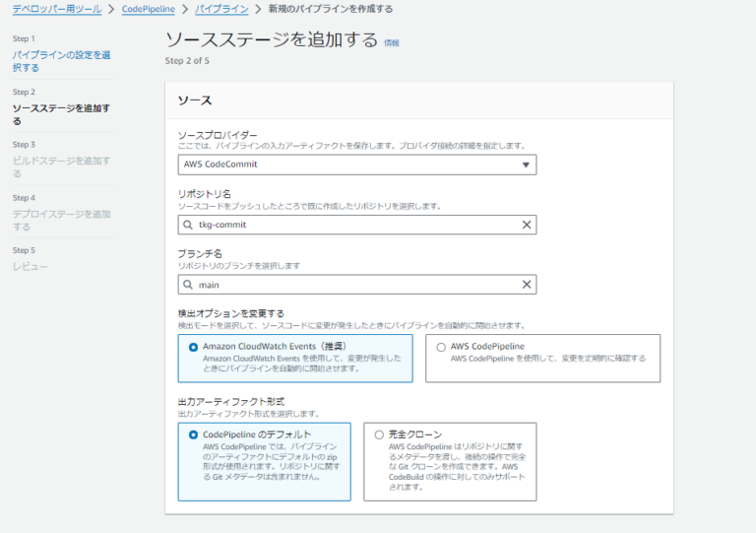Select CodePipeline のデフォルト artifact format radio
The width and height of the screenshot is (756, 533).
pyautogui.click(x=193, y=434)
